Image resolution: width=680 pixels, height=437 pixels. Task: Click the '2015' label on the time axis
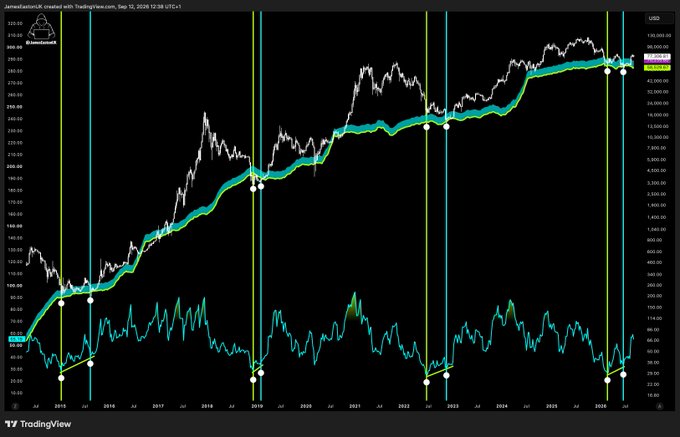60,406
